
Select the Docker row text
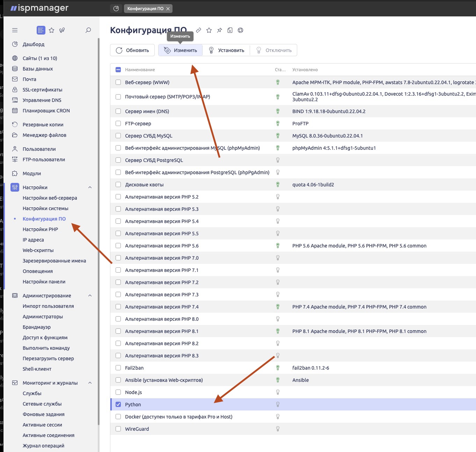[x=179, y=417]
